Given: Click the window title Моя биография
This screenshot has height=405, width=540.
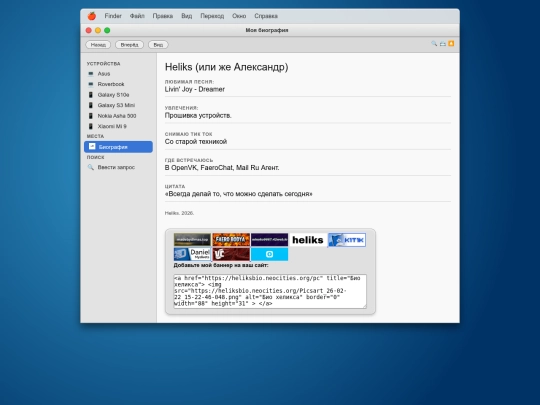Looking at the screenshot, I should click(267, 30).
